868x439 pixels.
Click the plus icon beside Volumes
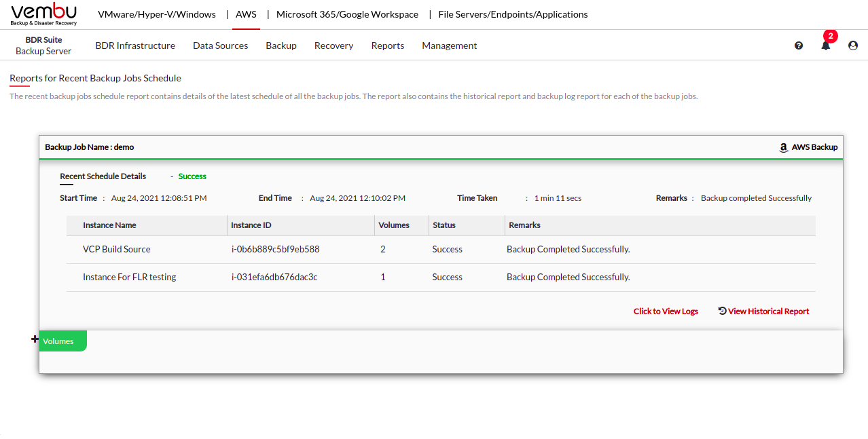pyautogui.click(x=35, y=339)
